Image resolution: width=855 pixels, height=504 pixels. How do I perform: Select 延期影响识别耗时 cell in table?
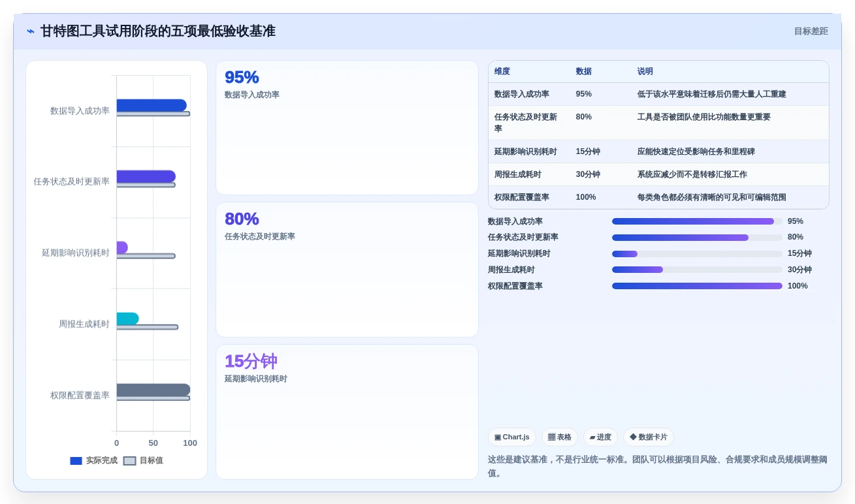pos(526,151)
